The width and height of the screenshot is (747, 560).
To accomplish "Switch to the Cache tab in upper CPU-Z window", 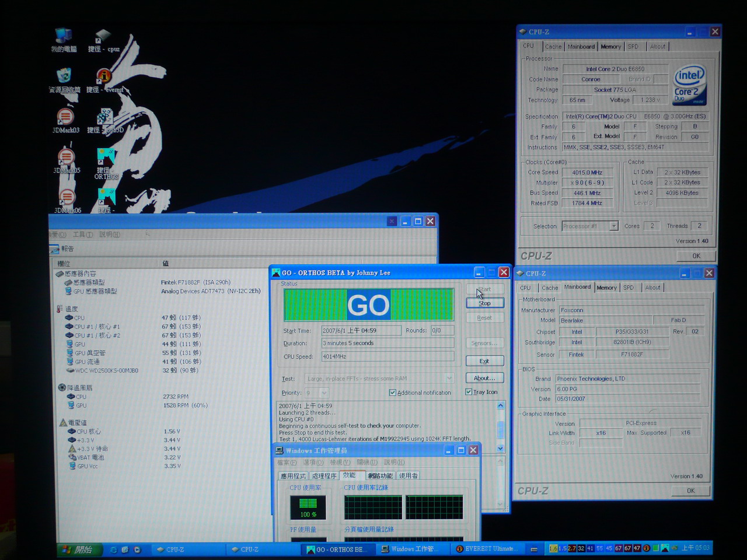I will tap(553, 47).
